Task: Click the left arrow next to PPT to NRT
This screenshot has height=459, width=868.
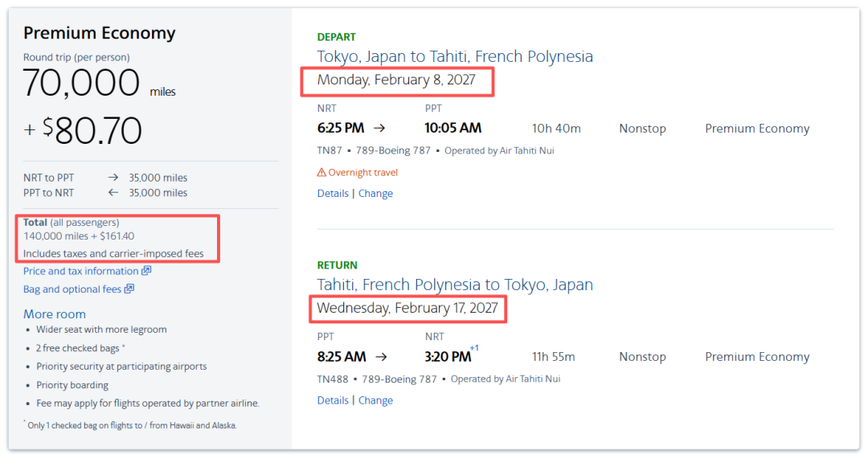Action: tap(113, 193)
